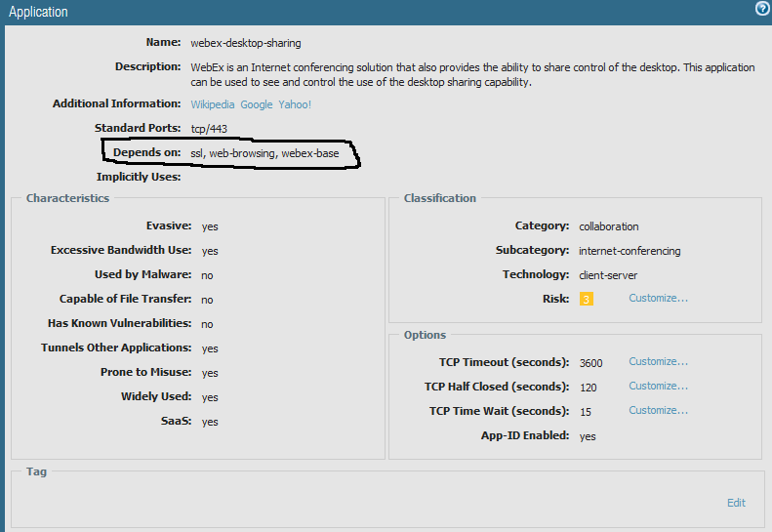Click the Characteristics section heading
Screen dimensions: 772x532
[67, 198]
